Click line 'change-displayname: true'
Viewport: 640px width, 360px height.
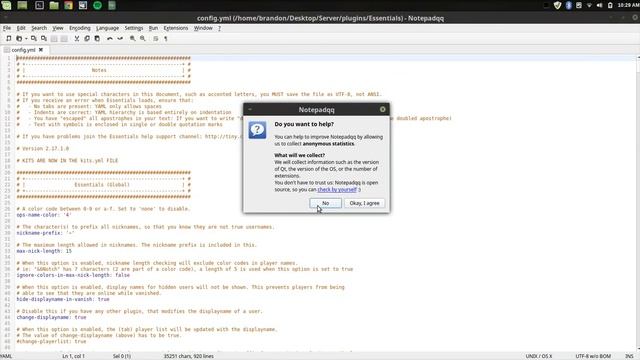51,317
